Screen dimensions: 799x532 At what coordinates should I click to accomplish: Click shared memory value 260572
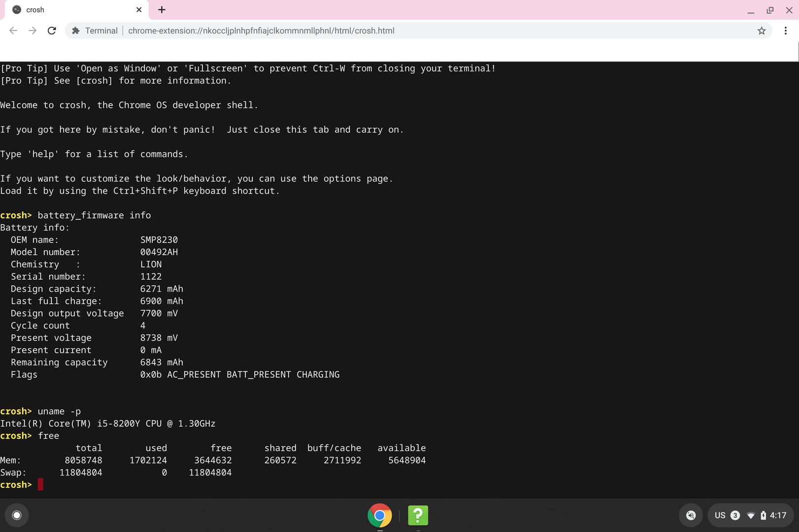pos(280,461)
